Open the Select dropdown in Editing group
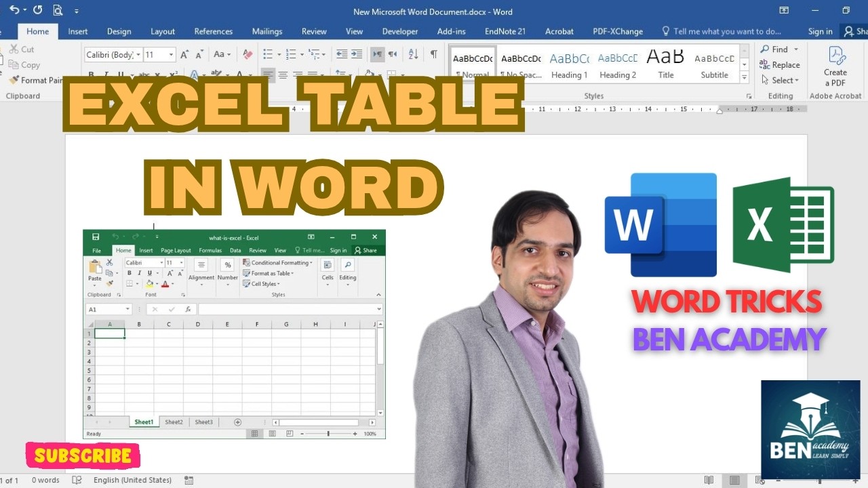This screenshot has height=488, width=868. [779, 80]
